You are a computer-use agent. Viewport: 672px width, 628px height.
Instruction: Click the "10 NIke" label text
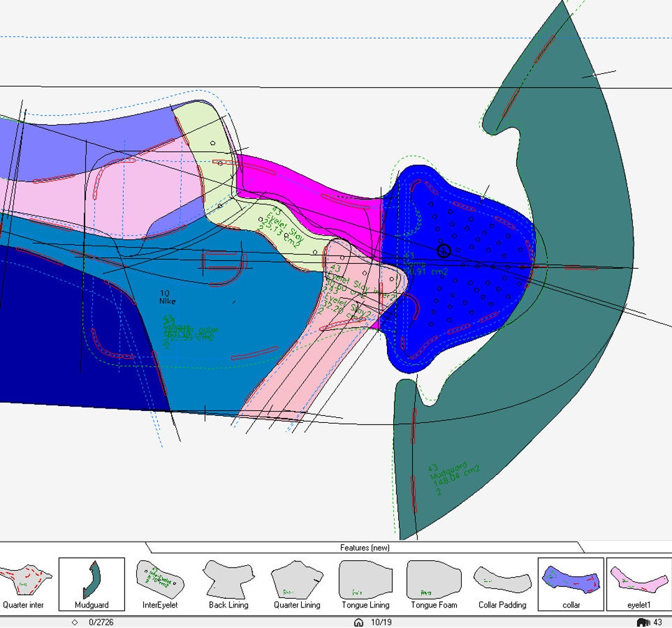click(x=167, y=297)
